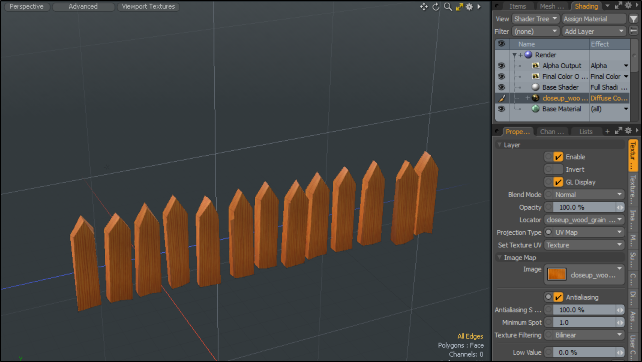642x362 pixels.
Task: Click the Base Material green sphere icon
Action: [535, 109]
